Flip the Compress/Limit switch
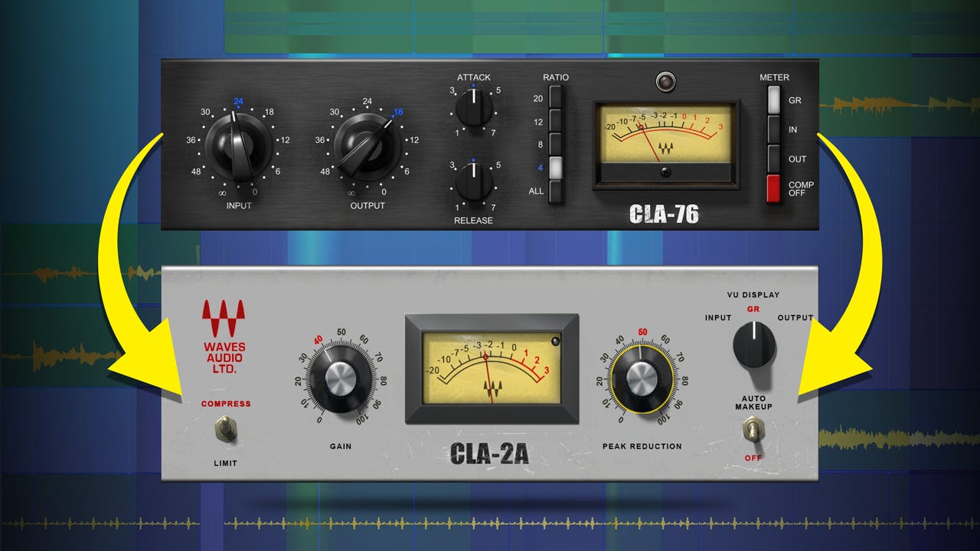 (x=225, y=429)
